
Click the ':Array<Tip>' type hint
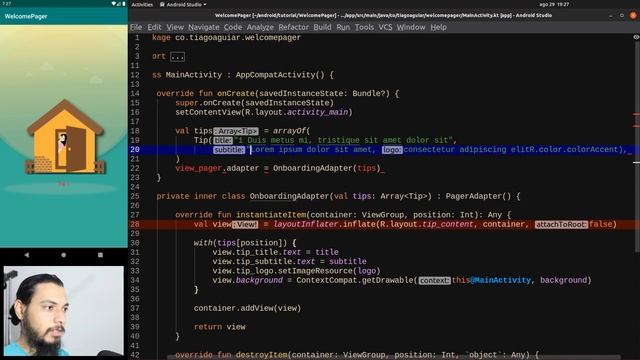pyautogui.click(x=236, y=131)
